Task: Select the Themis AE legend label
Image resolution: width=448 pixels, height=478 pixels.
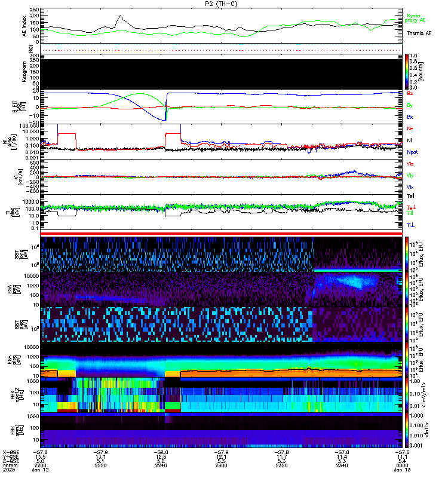Action: [x=419, y=33]
